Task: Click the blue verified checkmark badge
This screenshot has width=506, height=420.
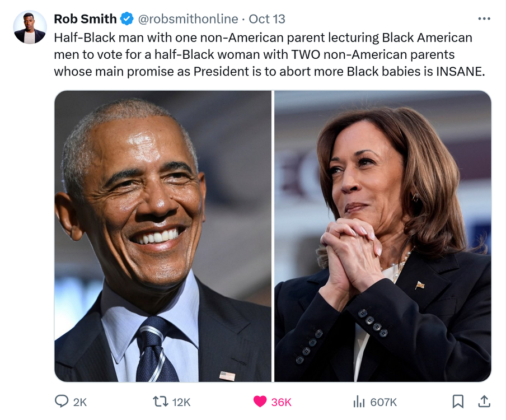Action: coord(127,19)
